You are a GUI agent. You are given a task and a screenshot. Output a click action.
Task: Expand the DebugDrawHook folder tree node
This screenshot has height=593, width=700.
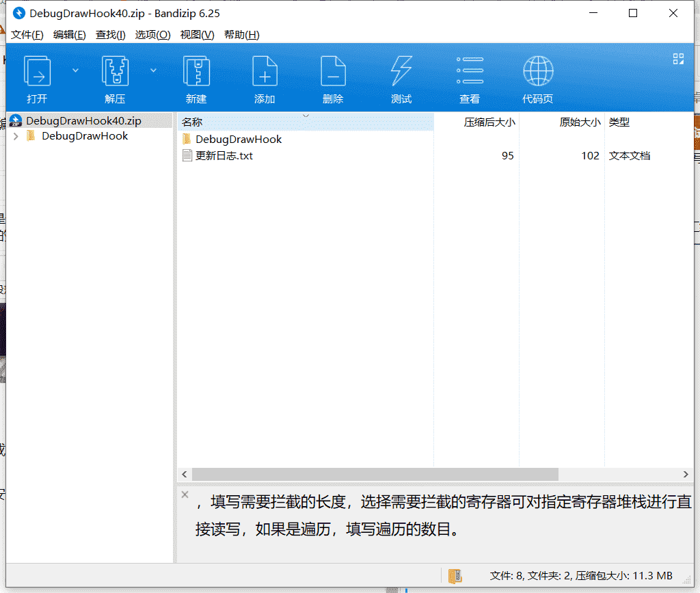pyautogui.click(x=16, y=136)
